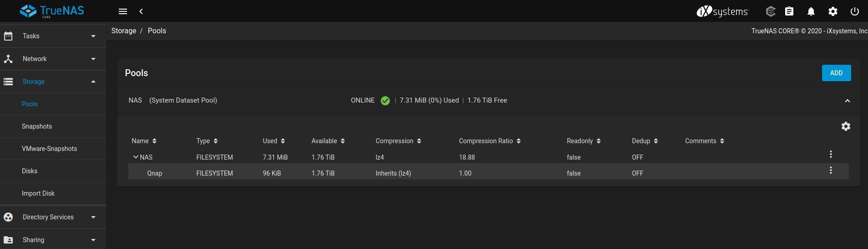Collapse the NAS dataset tree row
868x249 pixels.
136,157
